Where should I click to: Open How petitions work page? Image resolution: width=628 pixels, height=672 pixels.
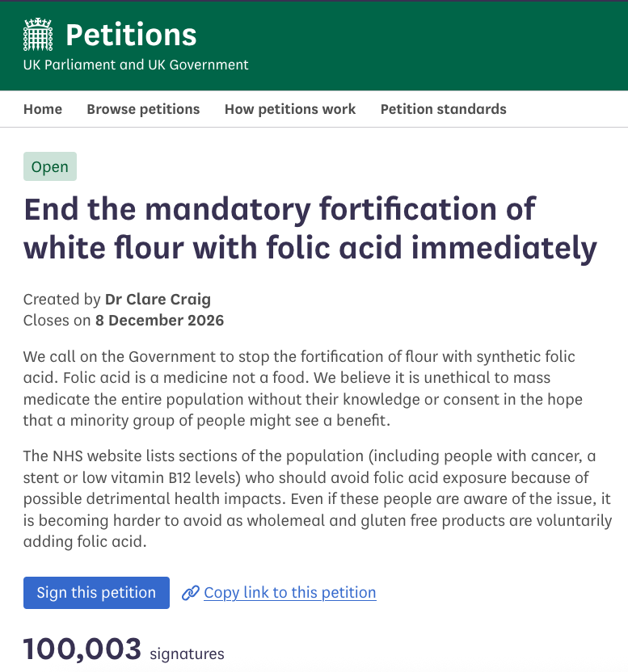pyautogui.click(x=290, y=109)
